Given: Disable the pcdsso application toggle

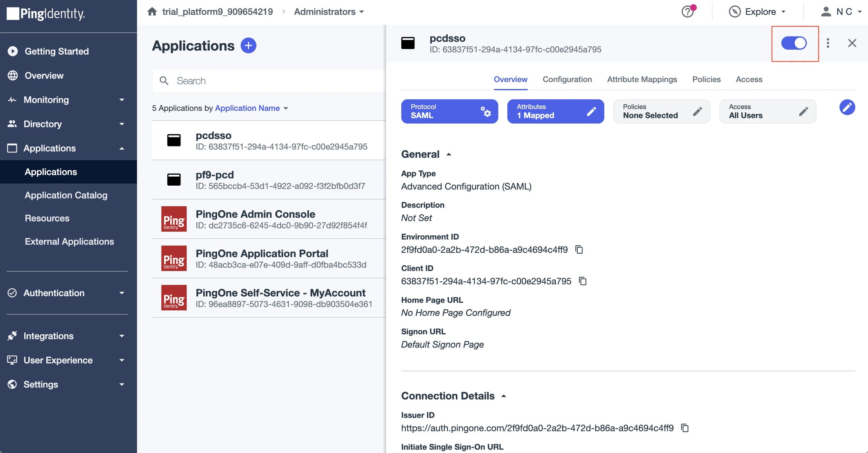Looking at the screenshot, I should point(794,43).
